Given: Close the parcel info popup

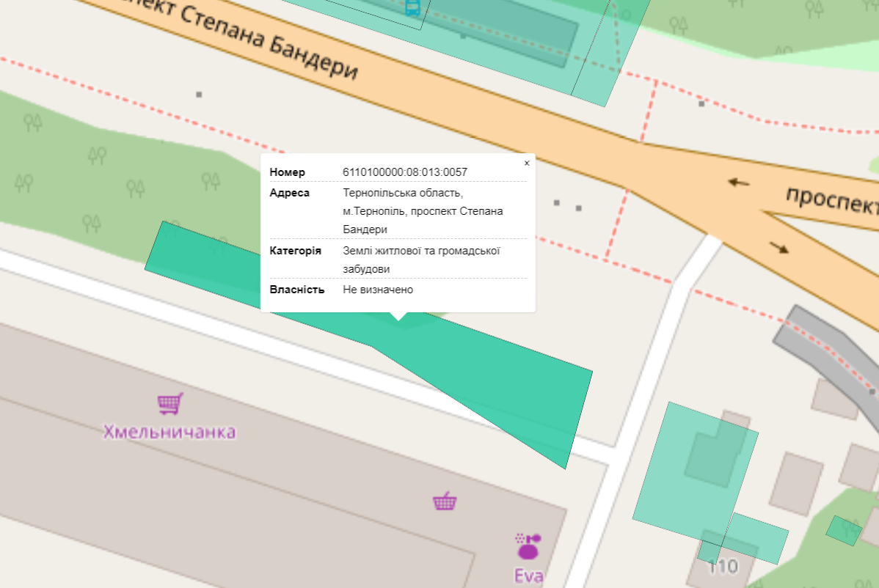Looking at the screenshot, I should (x=526, y=163).
